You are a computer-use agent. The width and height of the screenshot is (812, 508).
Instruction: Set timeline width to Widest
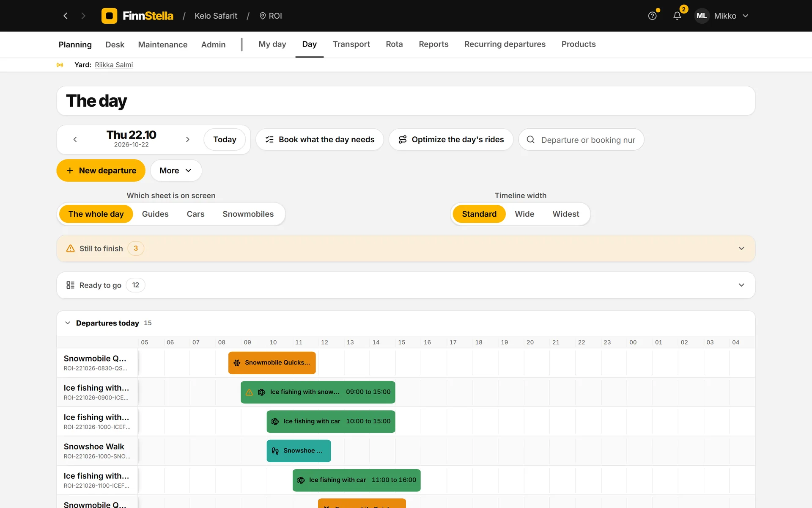[x=566, y=214]
